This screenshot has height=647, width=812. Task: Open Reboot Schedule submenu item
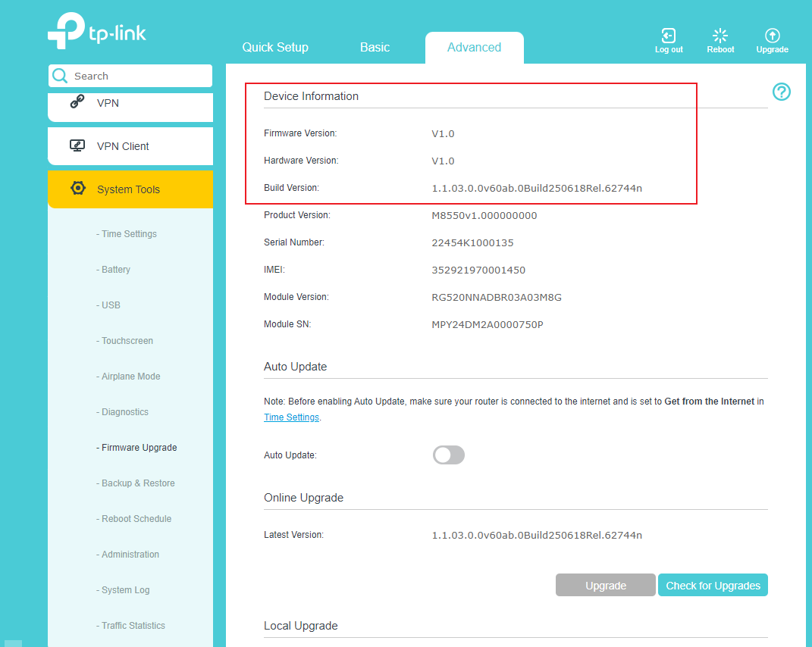[x=133, y=519]
